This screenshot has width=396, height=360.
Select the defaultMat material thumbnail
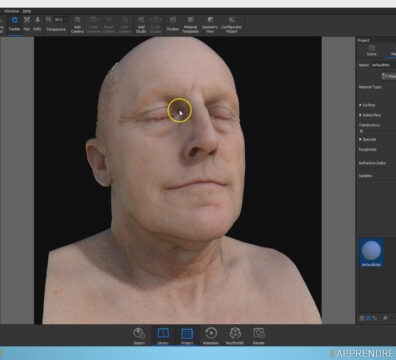(x=371, y=252)
